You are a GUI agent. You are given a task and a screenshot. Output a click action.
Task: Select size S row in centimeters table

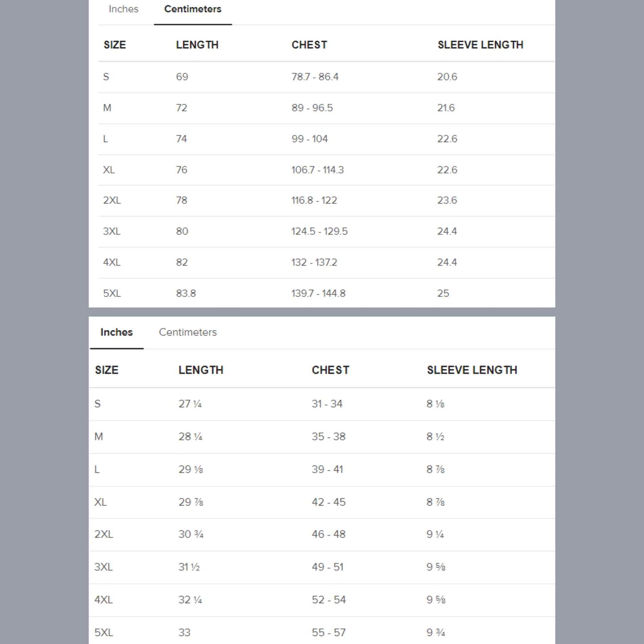tap(106, 77)
